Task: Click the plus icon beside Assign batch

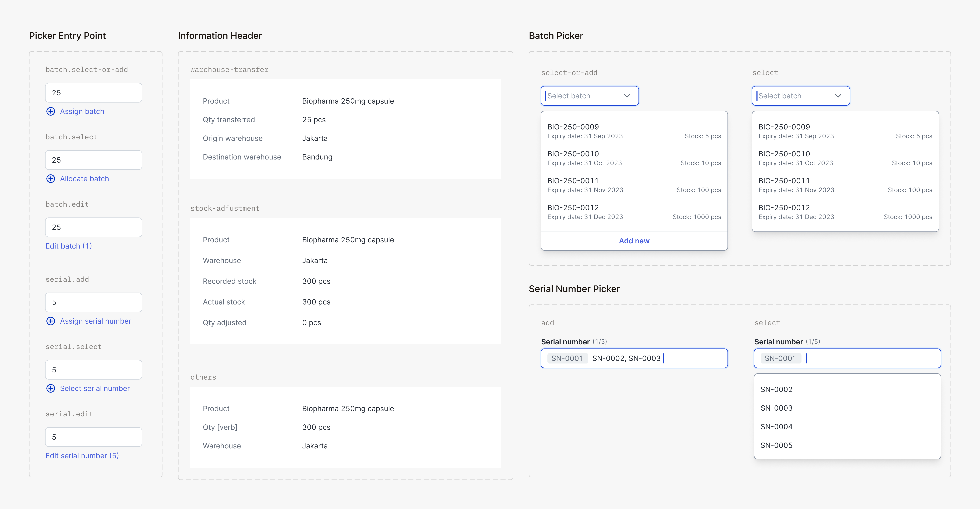Action: click(51, 111)
